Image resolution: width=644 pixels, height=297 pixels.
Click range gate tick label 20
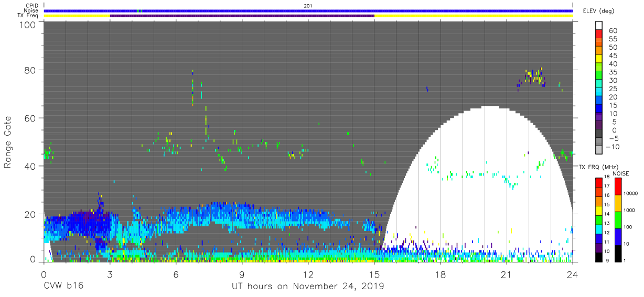(30, 214)
